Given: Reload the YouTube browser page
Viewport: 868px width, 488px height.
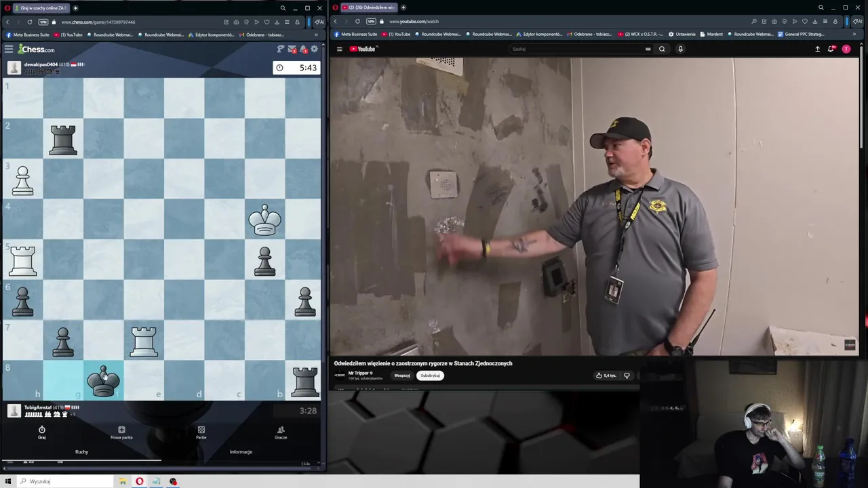Looking at the screenshot, I should point(357,22).
